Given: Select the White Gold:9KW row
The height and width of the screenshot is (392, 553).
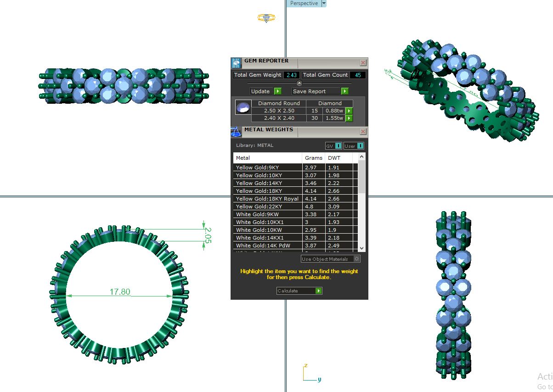Looking at the screenshot, I should [295, 214].
